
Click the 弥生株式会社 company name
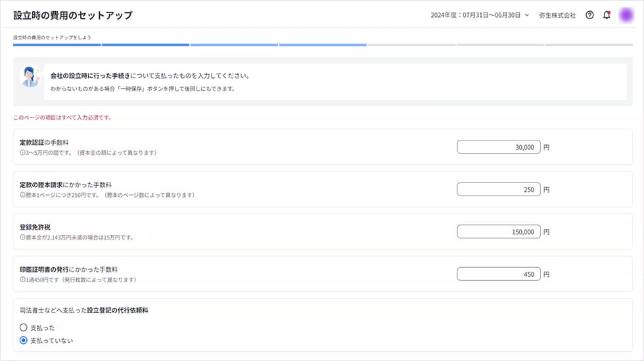[557, 15]
